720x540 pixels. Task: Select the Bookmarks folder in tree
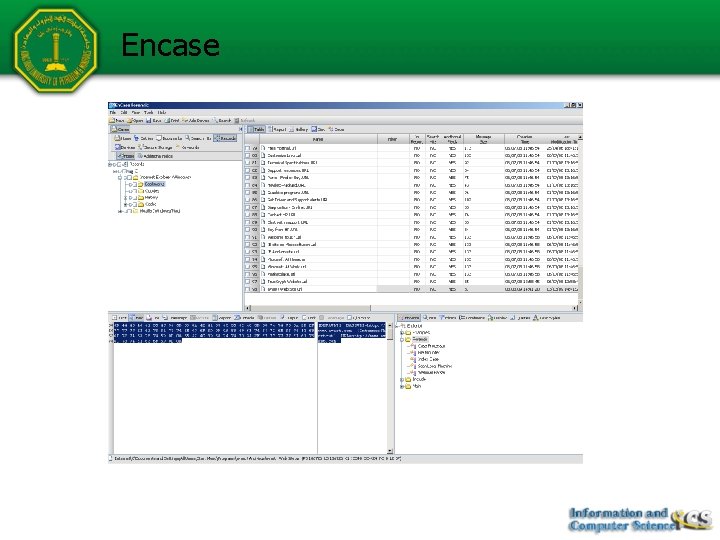coord(154,184)
